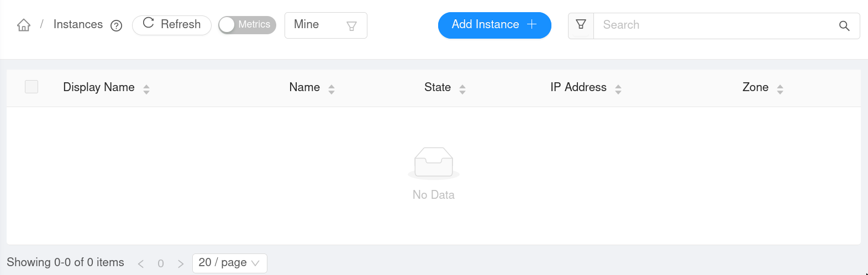Expand the 20 / page size dropdown

(229, 263)
